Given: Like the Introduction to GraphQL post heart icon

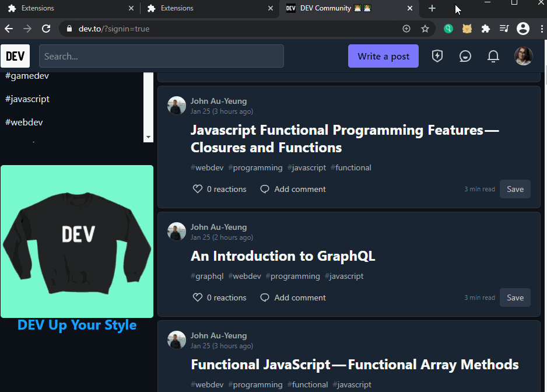Looking at the screenshot, I should click(198, 297).
